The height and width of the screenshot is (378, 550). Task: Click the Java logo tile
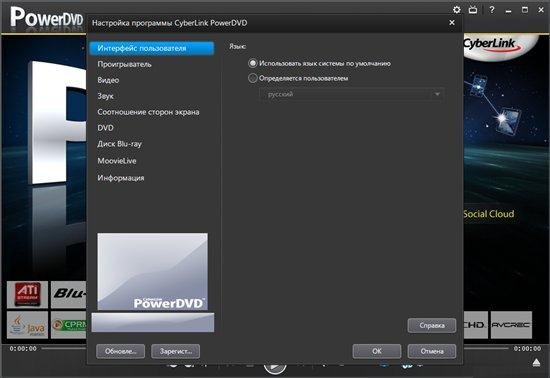pos(27,325)
